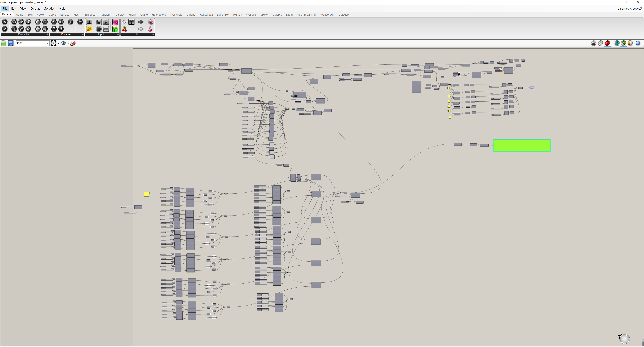Expand the Util panel plus

coord(153,35)
